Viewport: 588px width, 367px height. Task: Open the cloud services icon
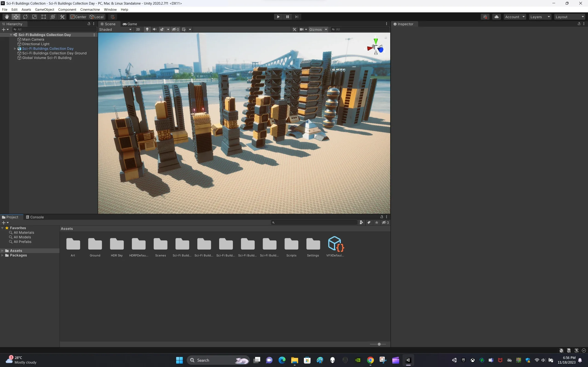496,17
